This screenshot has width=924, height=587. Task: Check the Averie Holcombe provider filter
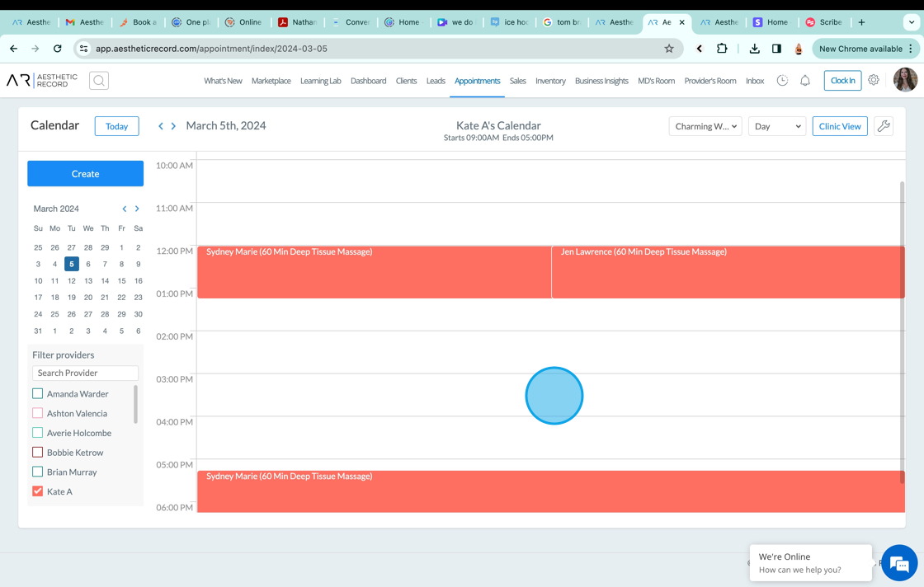[38, 433]
